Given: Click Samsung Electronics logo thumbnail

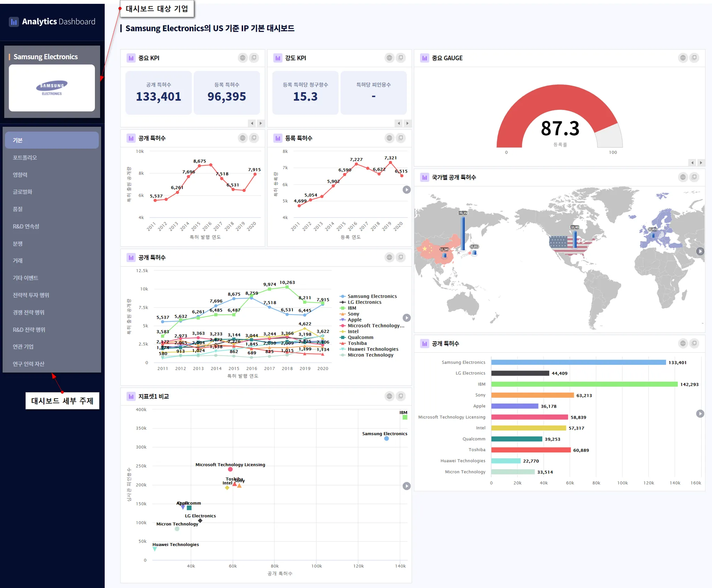Looking at the screenshot, I should click(x=52, y=88).
